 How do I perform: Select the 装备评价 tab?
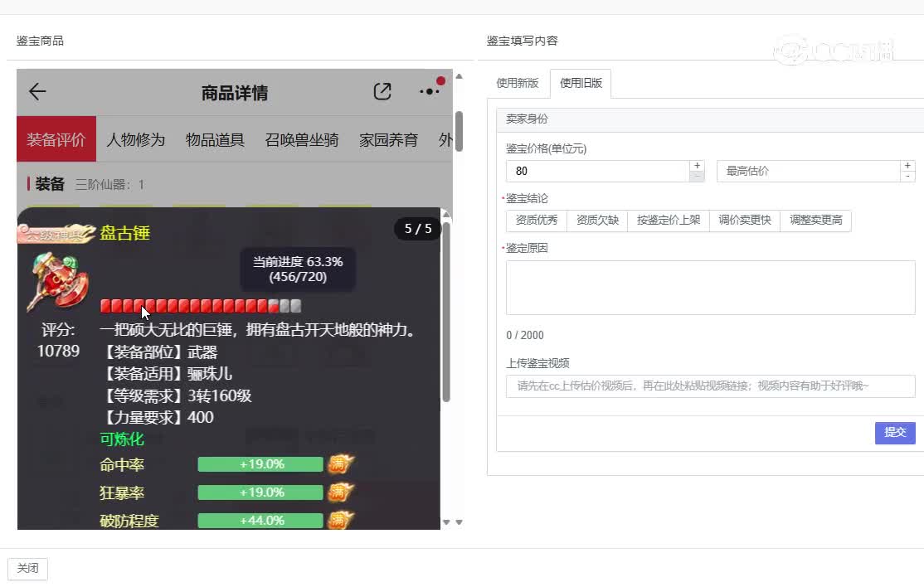point(56,139)
